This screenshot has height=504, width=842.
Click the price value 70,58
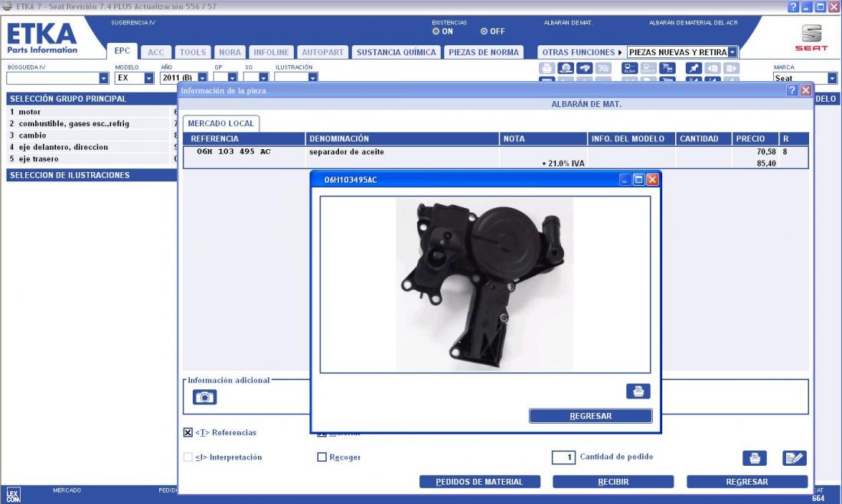[x=766, y=152]
